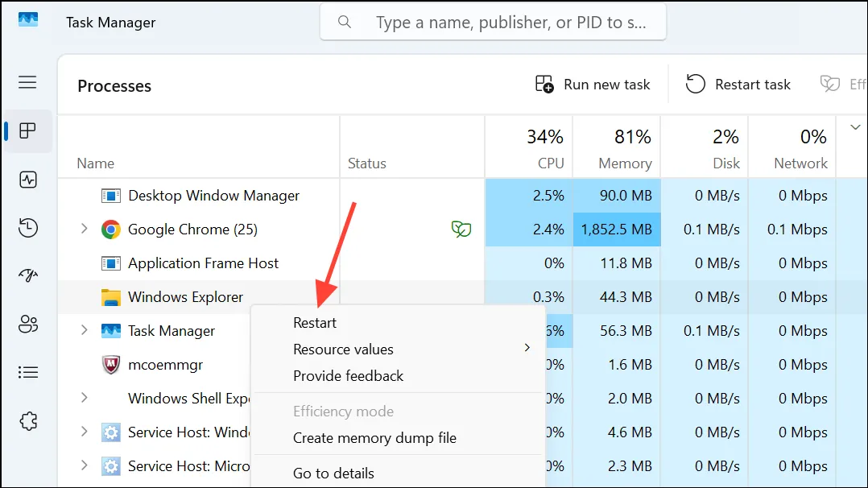
Task: Click the greyed Efficiency mode menu entry
Action: (343, 411)
